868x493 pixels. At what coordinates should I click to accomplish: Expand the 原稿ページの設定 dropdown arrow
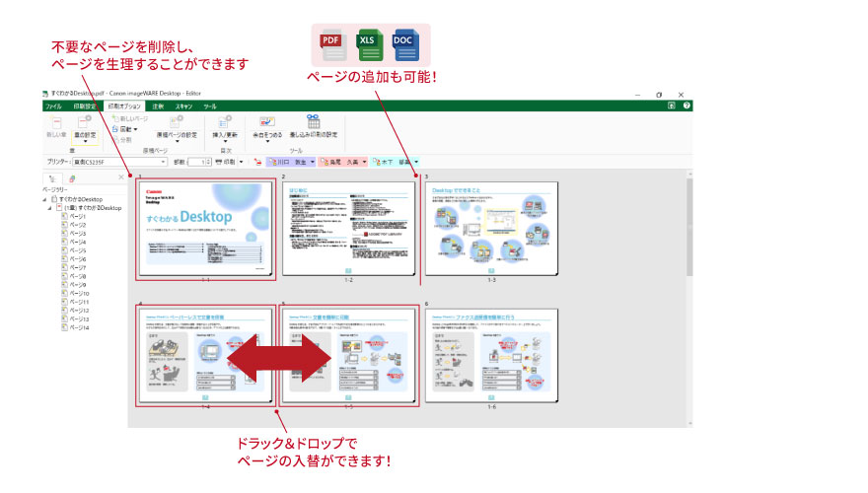[x=177, y=142]
